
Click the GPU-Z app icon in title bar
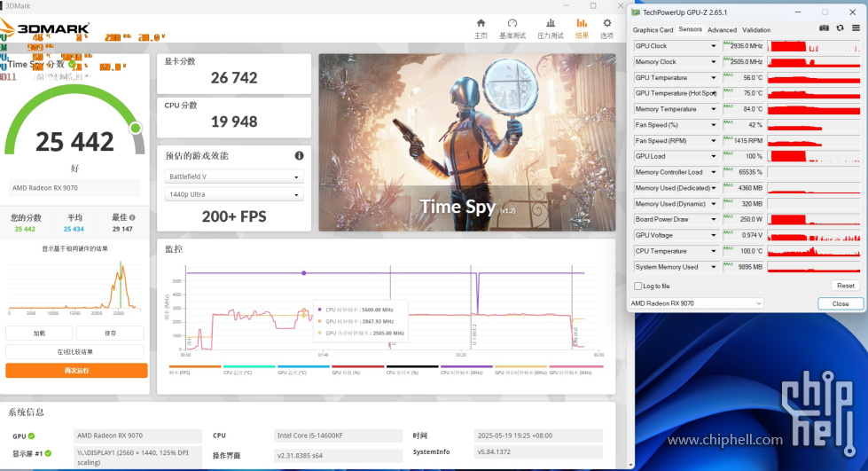pos(636,12)
